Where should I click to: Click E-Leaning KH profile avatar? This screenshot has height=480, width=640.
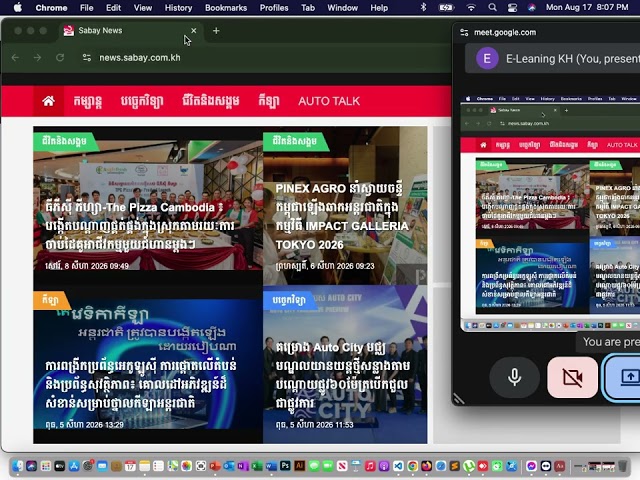487,58
